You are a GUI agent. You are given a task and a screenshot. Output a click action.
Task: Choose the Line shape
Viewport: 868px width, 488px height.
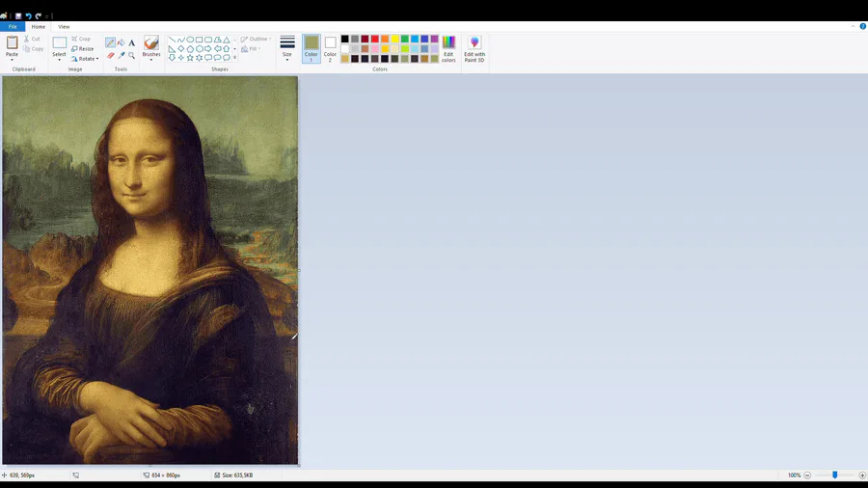pyautogui.click(x=172, y=40)
